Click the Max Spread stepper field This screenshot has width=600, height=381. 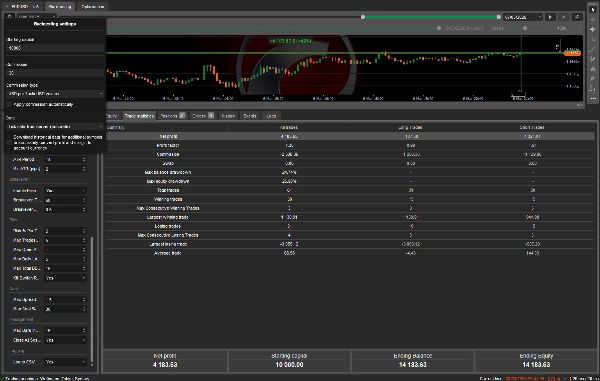coord(65,300)
